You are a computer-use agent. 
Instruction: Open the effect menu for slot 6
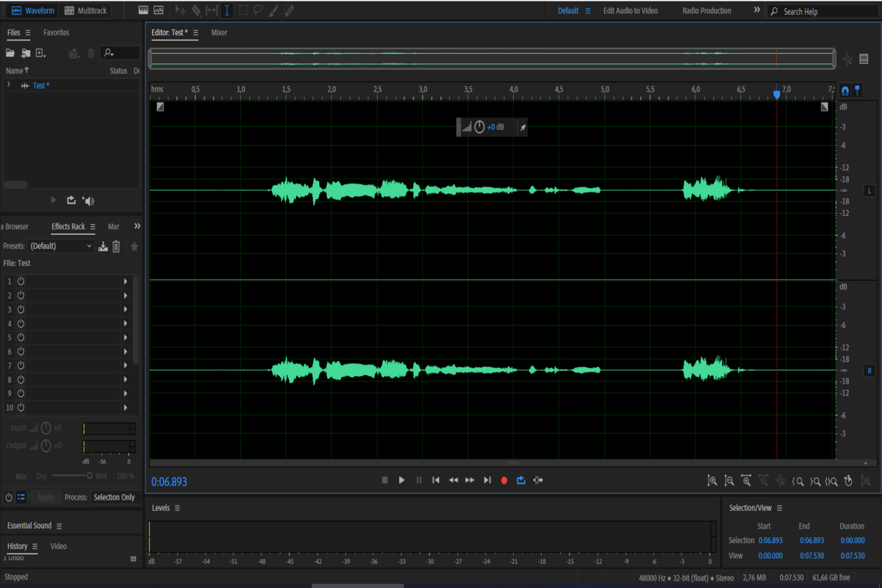(x=126, y=351)
